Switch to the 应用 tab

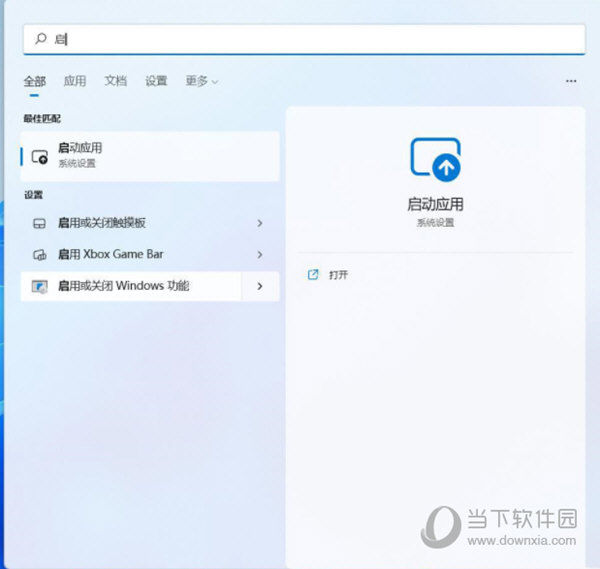(x=75, y=81)
